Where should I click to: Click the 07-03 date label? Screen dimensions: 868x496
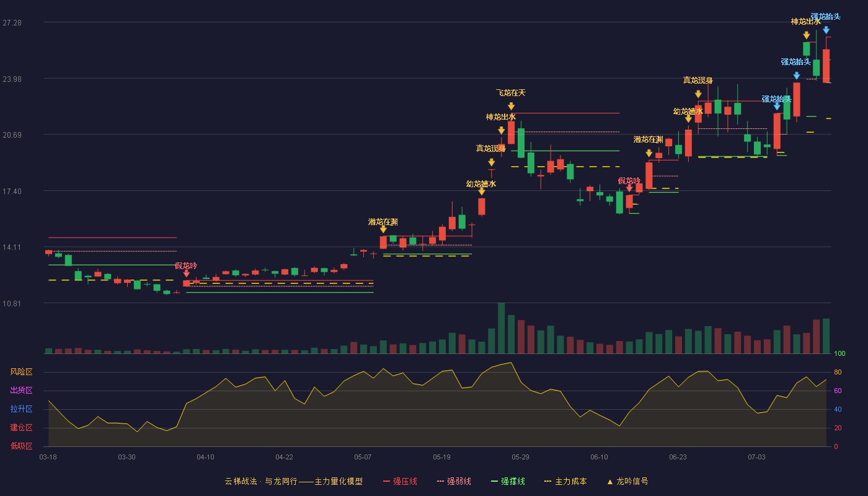pos(756,457)
